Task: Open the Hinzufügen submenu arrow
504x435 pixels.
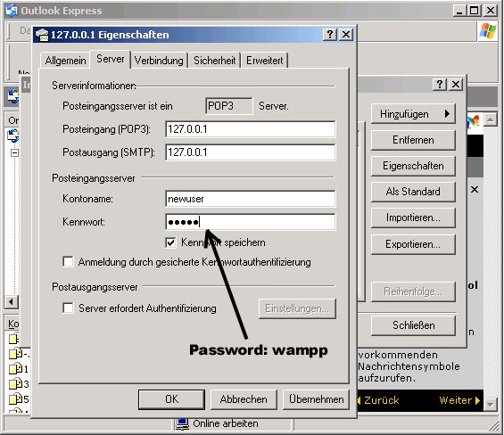Action: 447,114
